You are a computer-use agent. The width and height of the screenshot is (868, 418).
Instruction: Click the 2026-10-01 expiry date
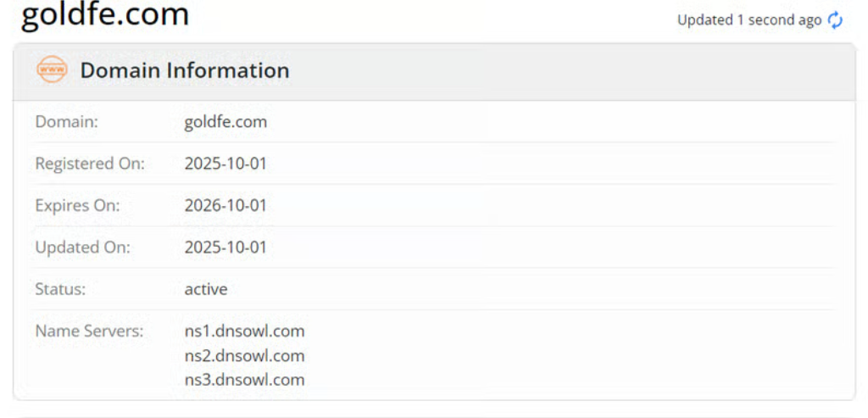(x=225, y=205)
